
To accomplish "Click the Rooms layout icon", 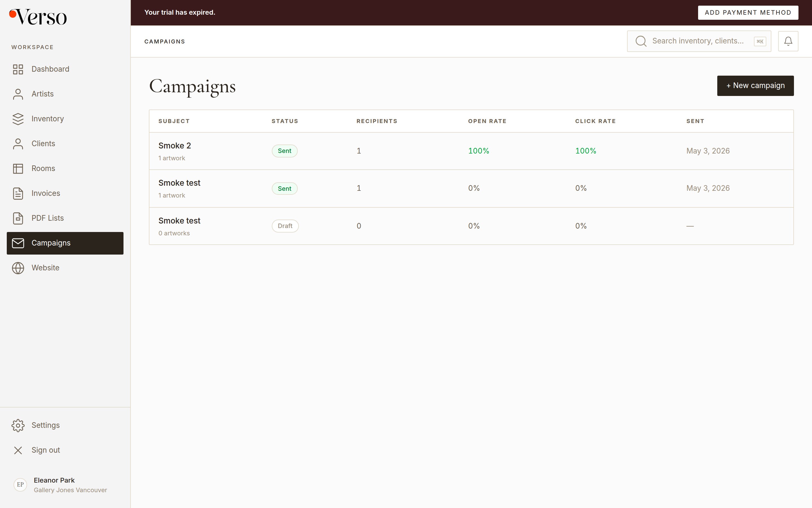I will tap(18, 169).
